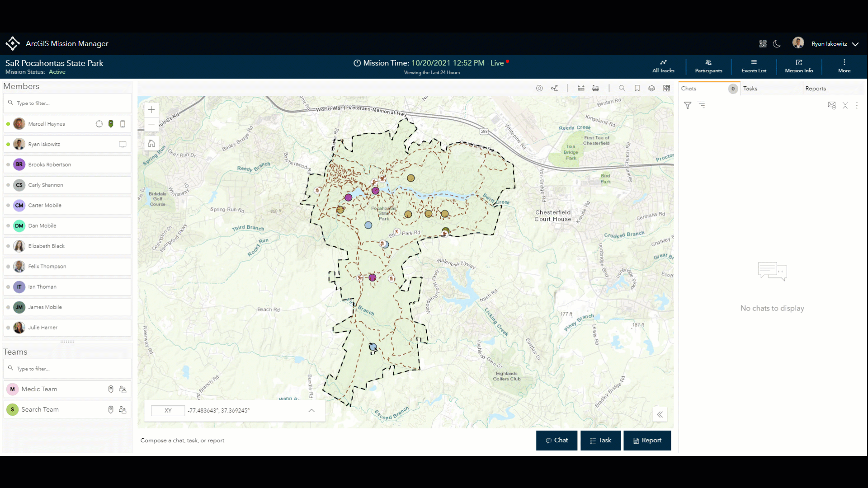Toggle Medic Team location pin
This screenshot has height=488, width=868.
coord(111,389)
